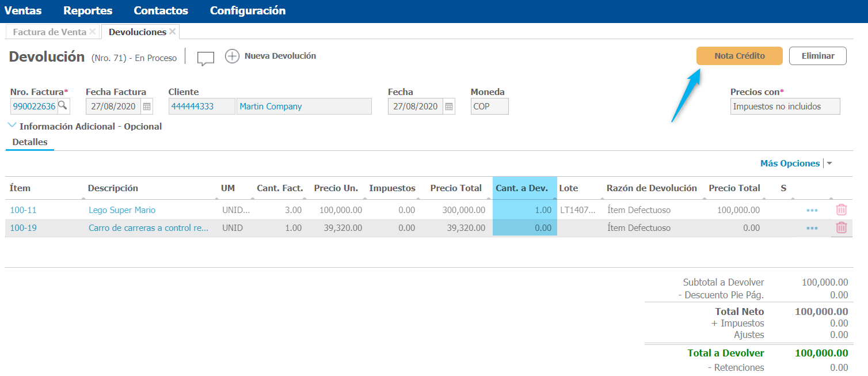Screen dimensions: 868x376
Task: Open the Ventas menu
Action: 23,11
